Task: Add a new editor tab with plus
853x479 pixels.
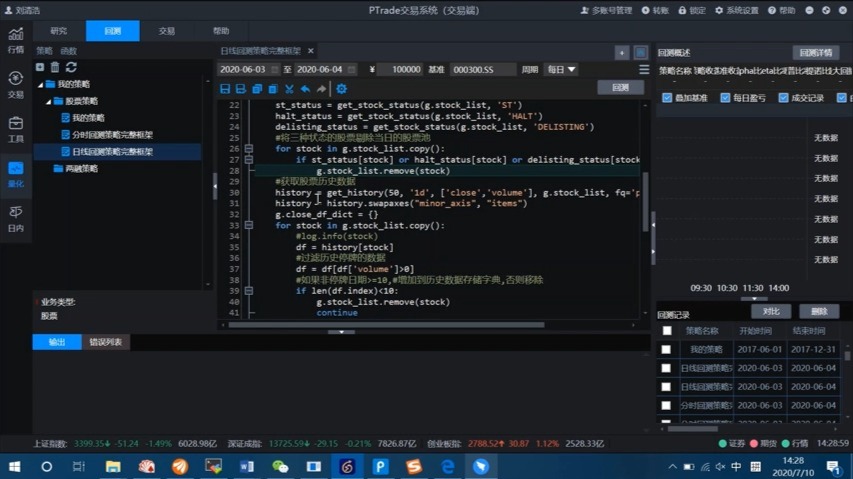Action: tap(622, 52)
